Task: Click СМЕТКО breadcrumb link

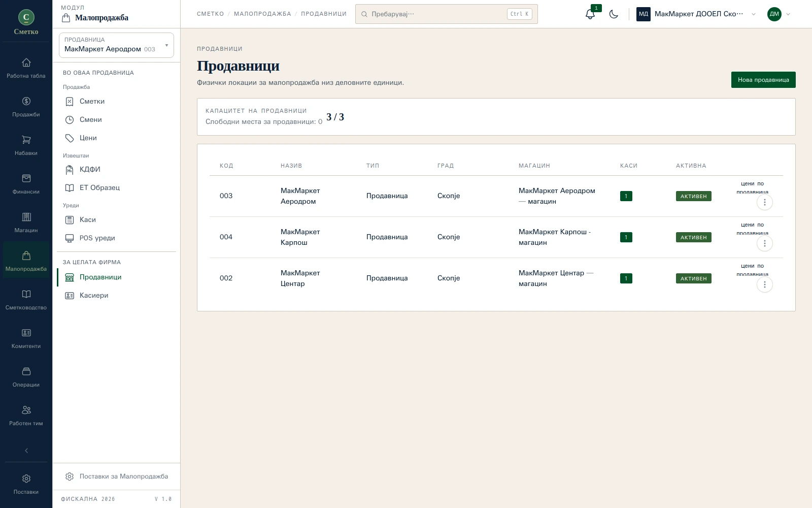Action: (x=211, y=14)
